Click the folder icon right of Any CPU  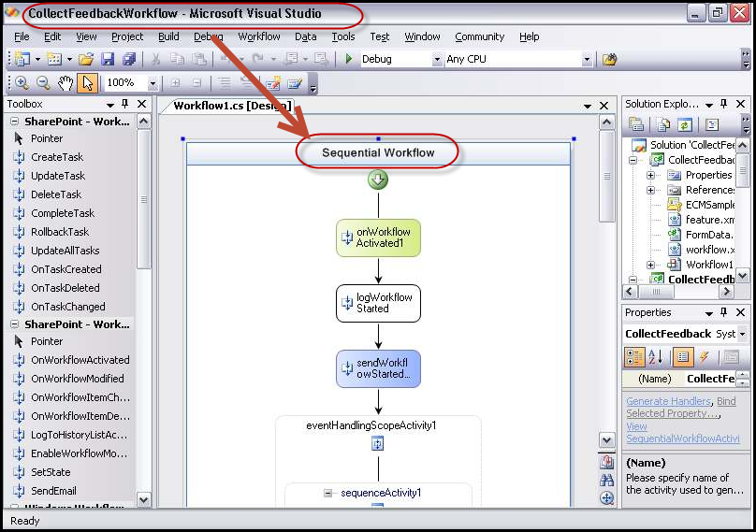click(609, 59)
